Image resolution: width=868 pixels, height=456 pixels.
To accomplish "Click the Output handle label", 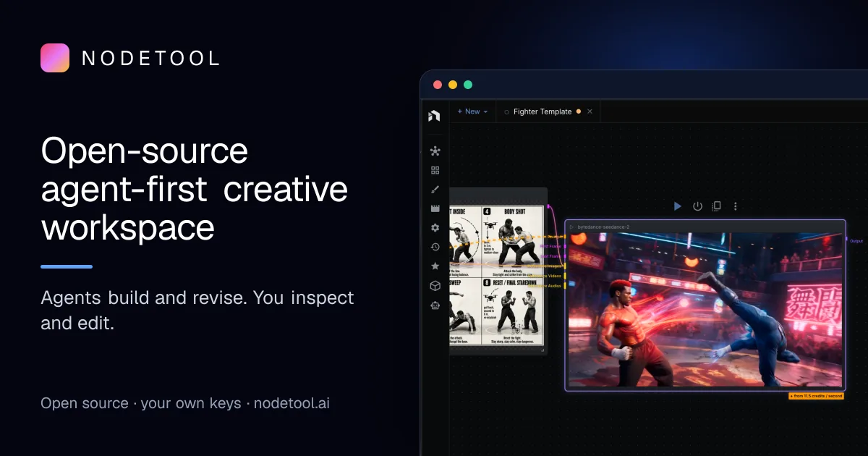I will pyautogui.click(x=856, y=241).
